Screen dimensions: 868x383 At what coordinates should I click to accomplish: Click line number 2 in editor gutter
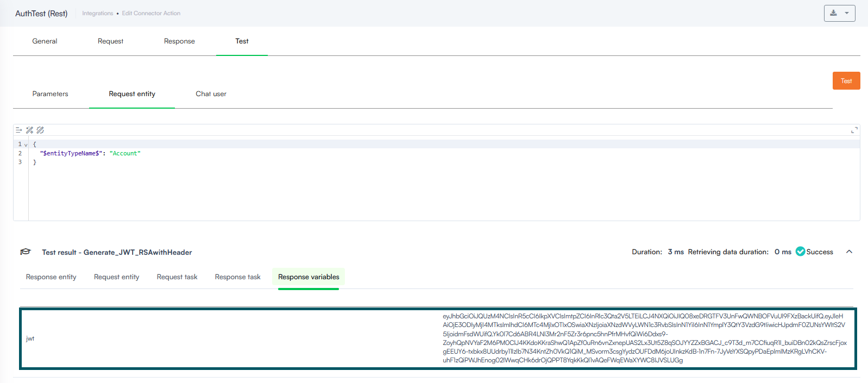pos(20,153)
